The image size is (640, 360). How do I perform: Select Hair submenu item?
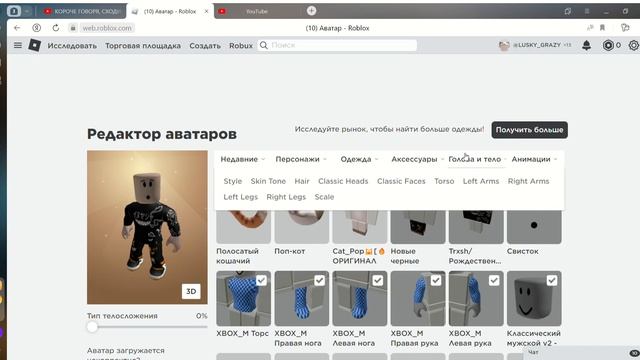302,181
